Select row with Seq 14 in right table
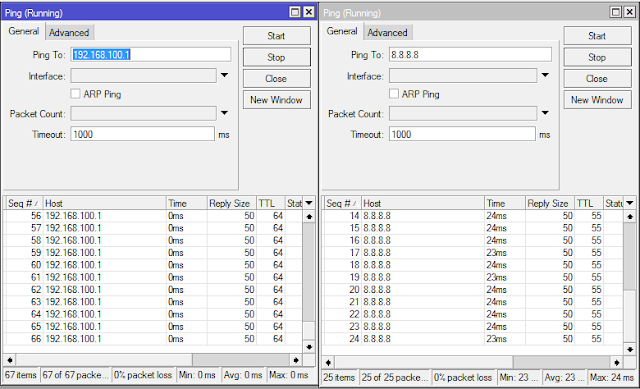The width and height of the screenshot is (640, 389). point(473,216)
